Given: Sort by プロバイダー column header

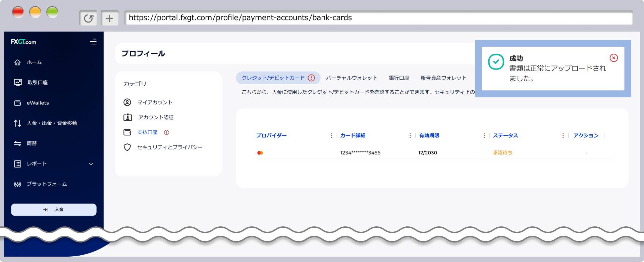Looking at the screenshot, I should click(271, 135).
